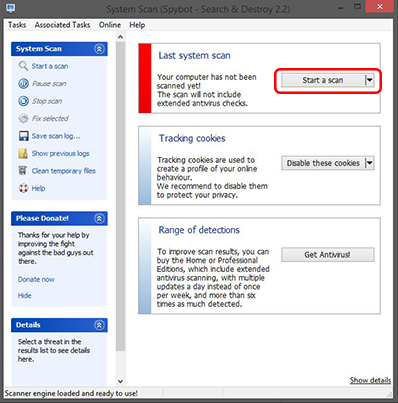
Task: Click the Disable these cookies button
Action: pyautogui.click(x=323, y=163)
